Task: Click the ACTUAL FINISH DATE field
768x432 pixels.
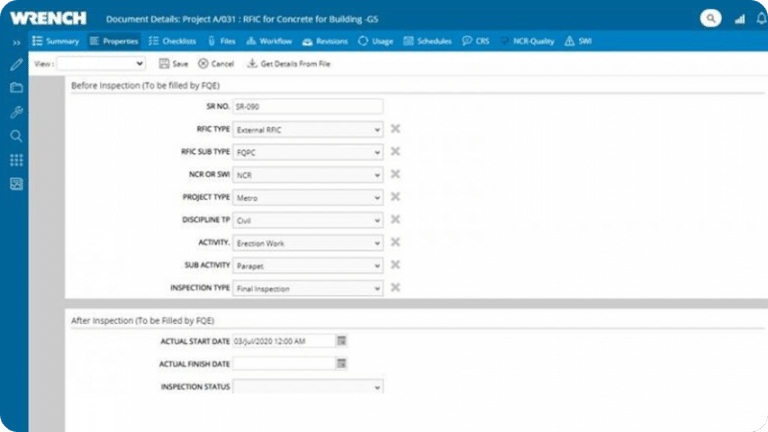Action: click(284, 363)
